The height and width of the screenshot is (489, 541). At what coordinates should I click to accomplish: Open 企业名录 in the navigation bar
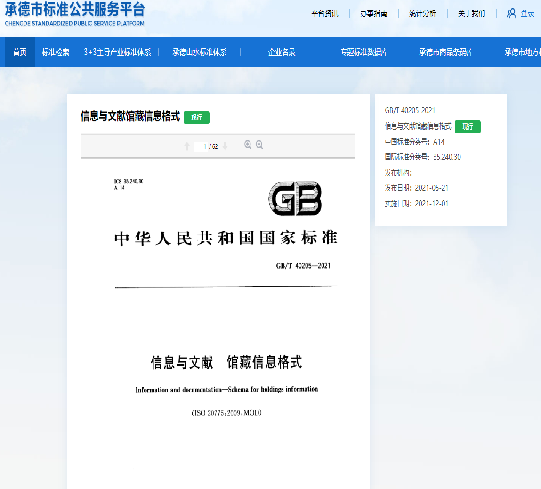282,52
